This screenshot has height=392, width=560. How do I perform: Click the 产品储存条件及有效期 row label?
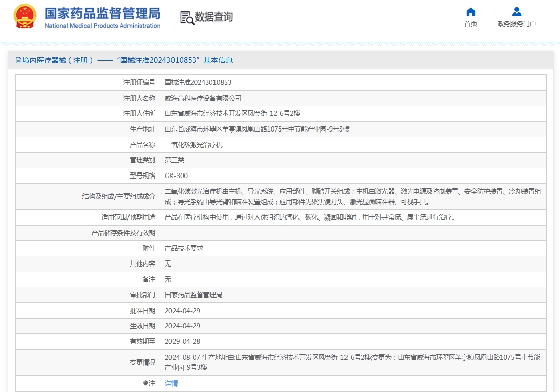[123, 233]
